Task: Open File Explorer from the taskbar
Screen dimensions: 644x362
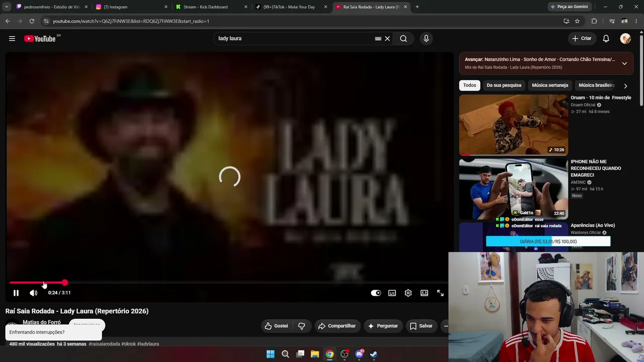Action: [x=315, y=354]
